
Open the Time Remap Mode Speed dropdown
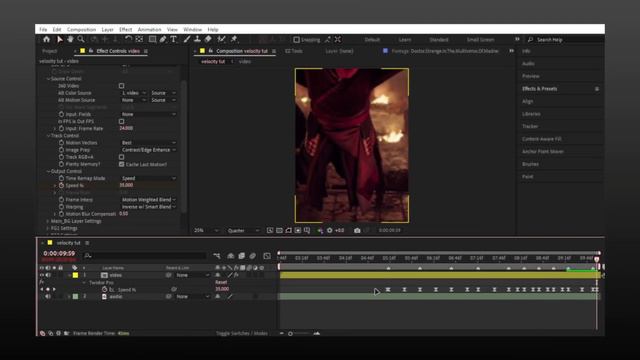pyautogui.click(x=149, y=178)
